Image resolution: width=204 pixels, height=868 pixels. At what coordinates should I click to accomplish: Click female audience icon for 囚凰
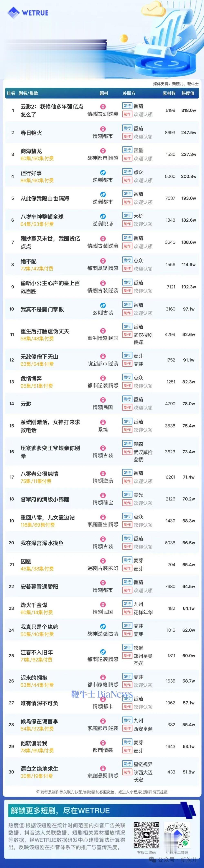coord(103,560)
